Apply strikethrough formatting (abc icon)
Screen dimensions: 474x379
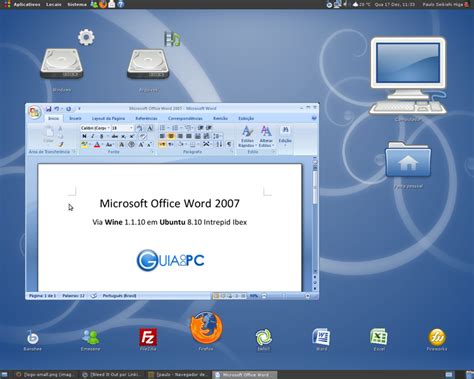(x=115, y=136)
